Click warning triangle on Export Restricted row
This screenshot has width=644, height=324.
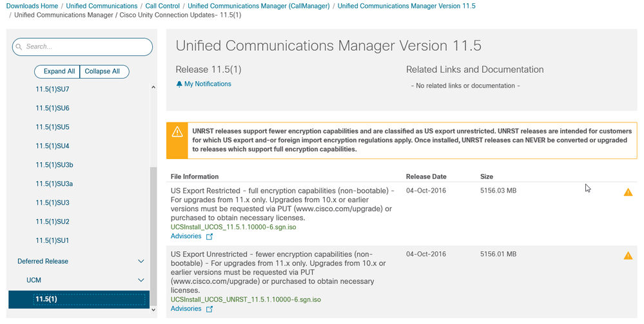(628, 192)
